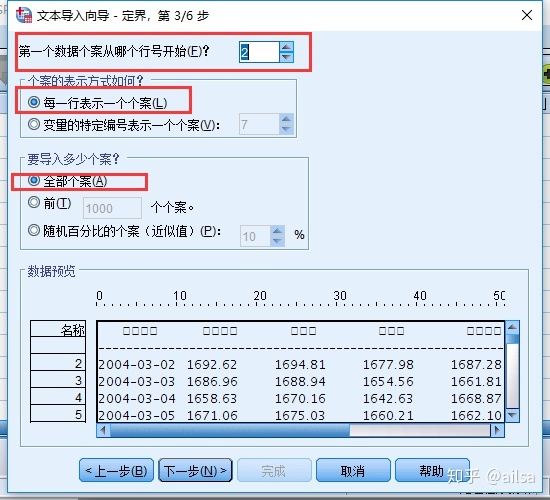Click preview cell '2004-03-04'
Screen dimensions: 550x500
pos(136,399)
